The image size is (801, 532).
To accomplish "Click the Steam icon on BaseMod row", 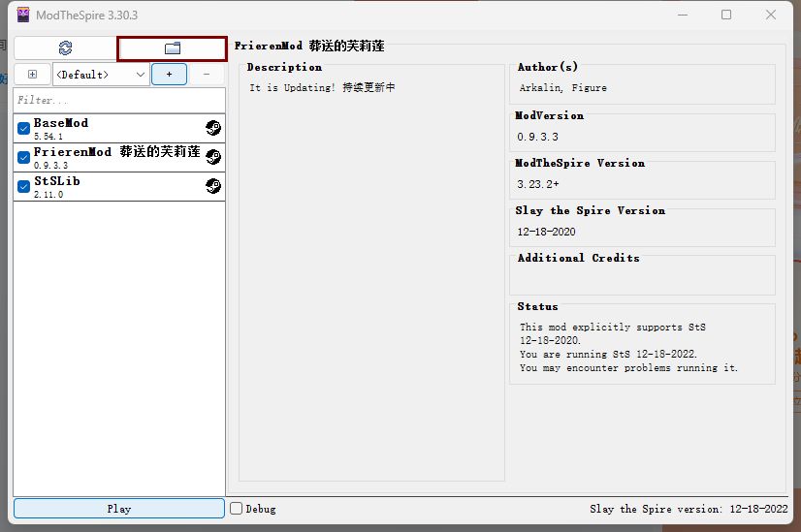I will pos(213,128).
